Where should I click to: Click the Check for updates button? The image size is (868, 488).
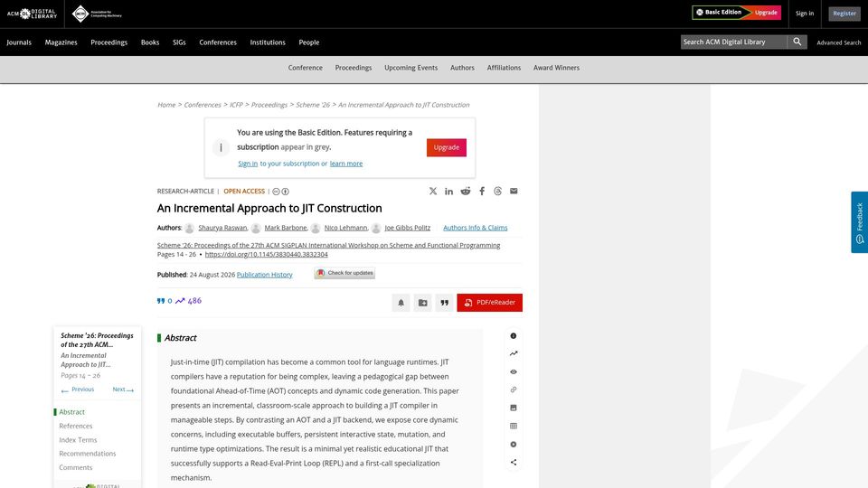pos(344,273)
